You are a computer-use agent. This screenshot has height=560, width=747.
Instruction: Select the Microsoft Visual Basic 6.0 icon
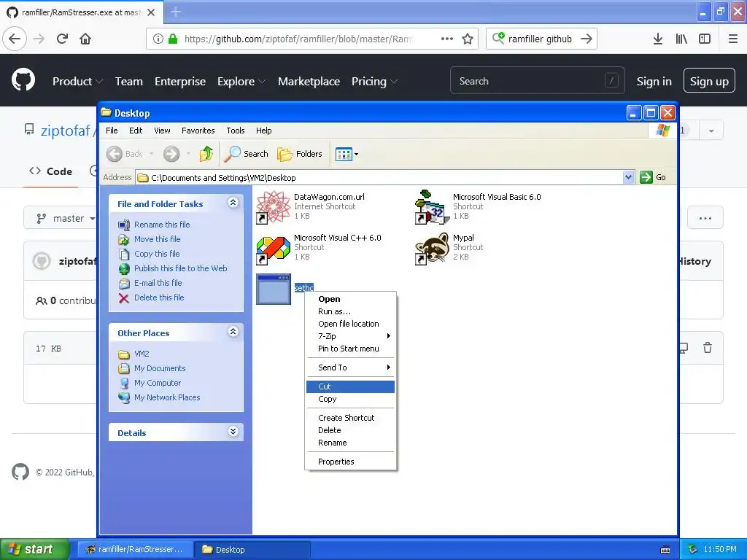tap(432, 207)
